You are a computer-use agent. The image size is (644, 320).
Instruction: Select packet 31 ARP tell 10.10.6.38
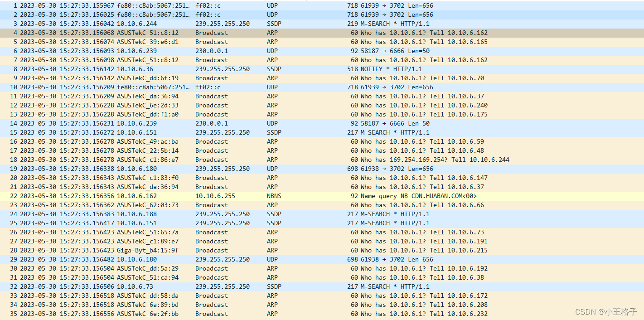coord(322,277)
